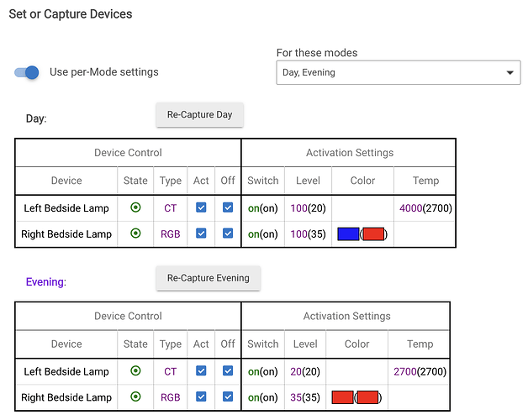Toggle the Use per-Mode settings switch
528x420 pixels.
coord(27,72)
